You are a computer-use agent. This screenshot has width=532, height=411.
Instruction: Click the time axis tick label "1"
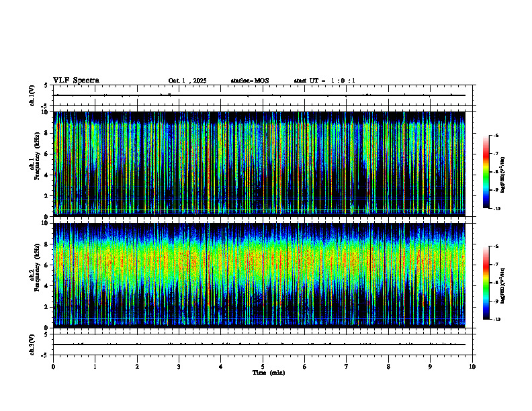click(95, 367)
